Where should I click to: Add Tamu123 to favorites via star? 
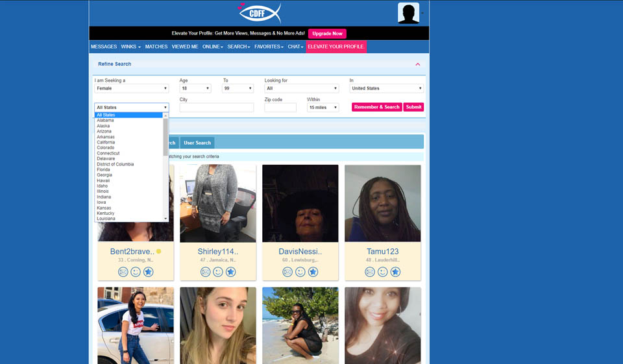(395, 272)
